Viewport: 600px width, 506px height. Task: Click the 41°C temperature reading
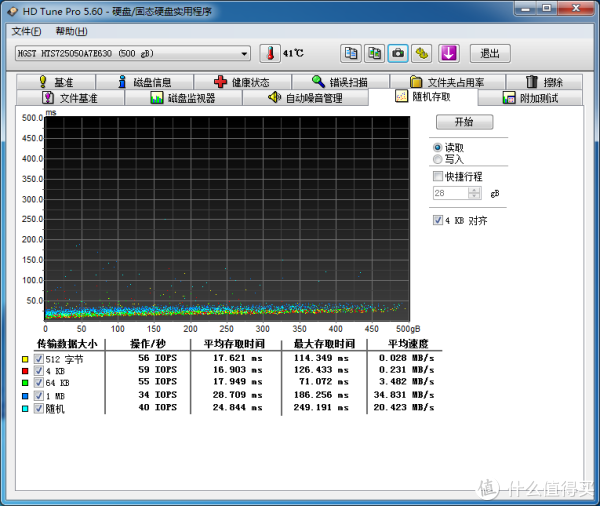pos(293,53)
